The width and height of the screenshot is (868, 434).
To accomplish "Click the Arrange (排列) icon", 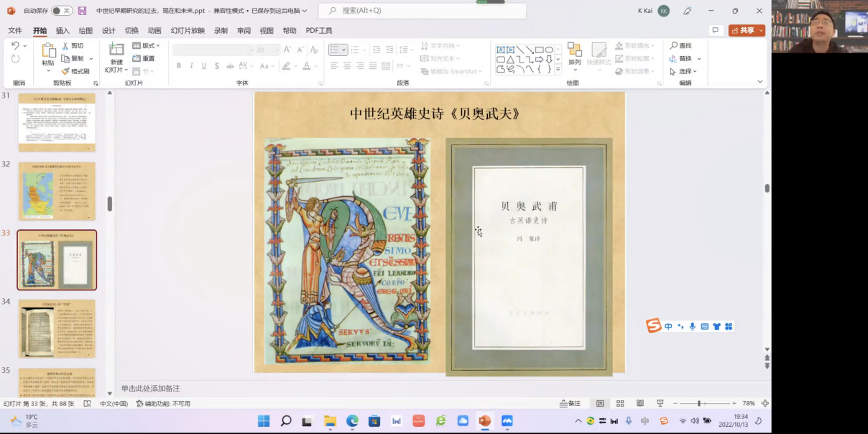I will tap(574, 50).
